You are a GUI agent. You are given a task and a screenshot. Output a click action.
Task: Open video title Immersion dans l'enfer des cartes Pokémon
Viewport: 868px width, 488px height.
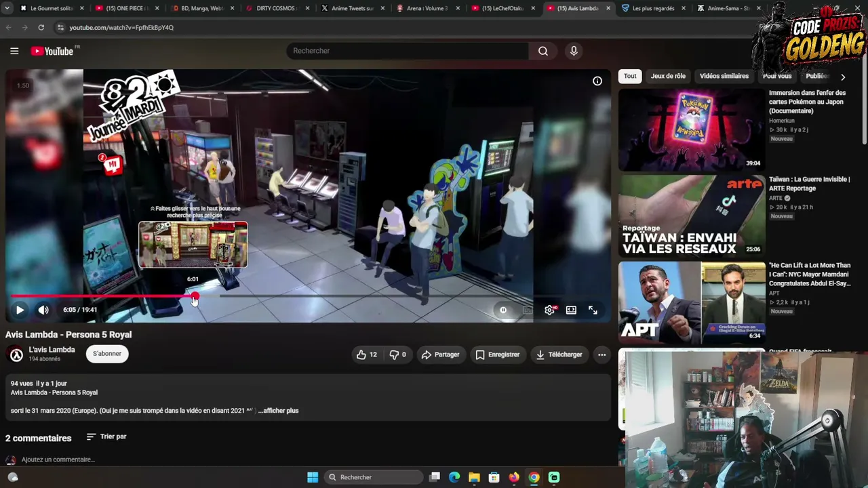(x=807, y=102)
